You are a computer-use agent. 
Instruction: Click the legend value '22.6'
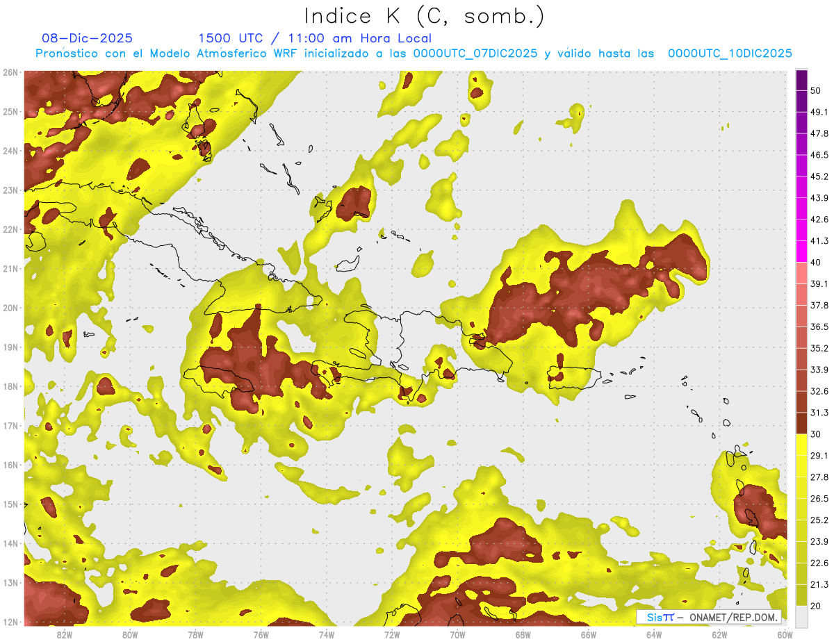coord(819,563)
